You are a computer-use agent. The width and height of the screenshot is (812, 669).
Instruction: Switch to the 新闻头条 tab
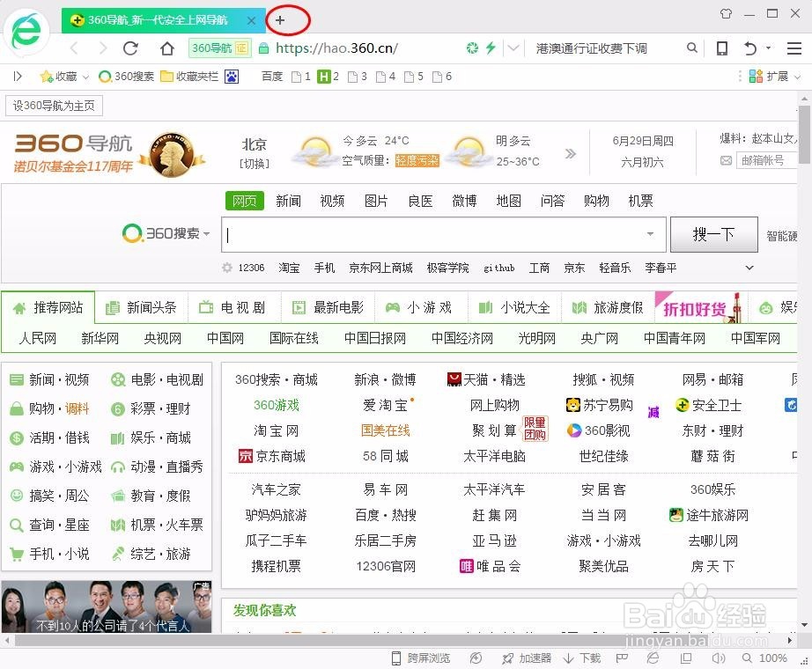tap(142, 307)
